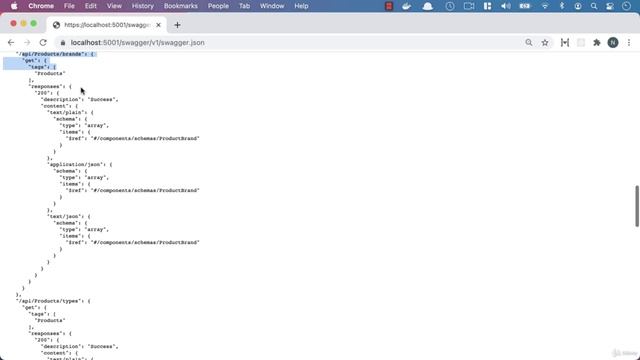Open the People menu
This screenshot has height=360, width=640.
[218, 6]
